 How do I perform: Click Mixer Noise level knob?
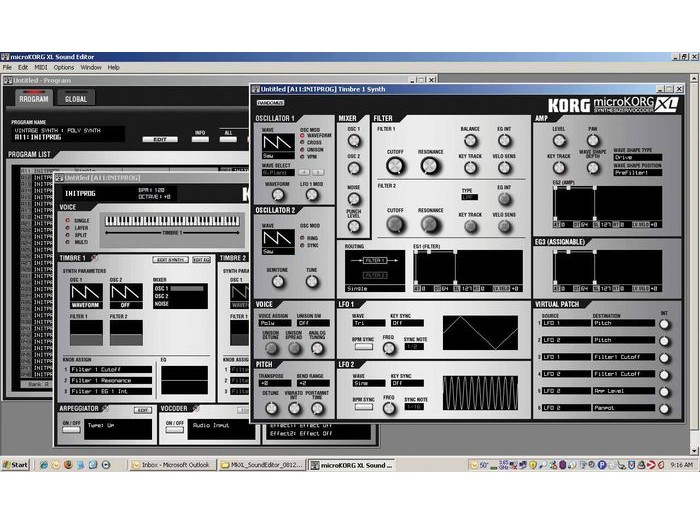[354, 199]
